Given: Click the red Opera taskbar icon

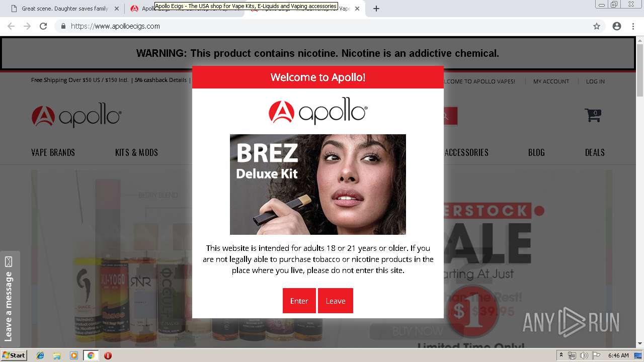Looking at the screenshot, I should (108, 355).
